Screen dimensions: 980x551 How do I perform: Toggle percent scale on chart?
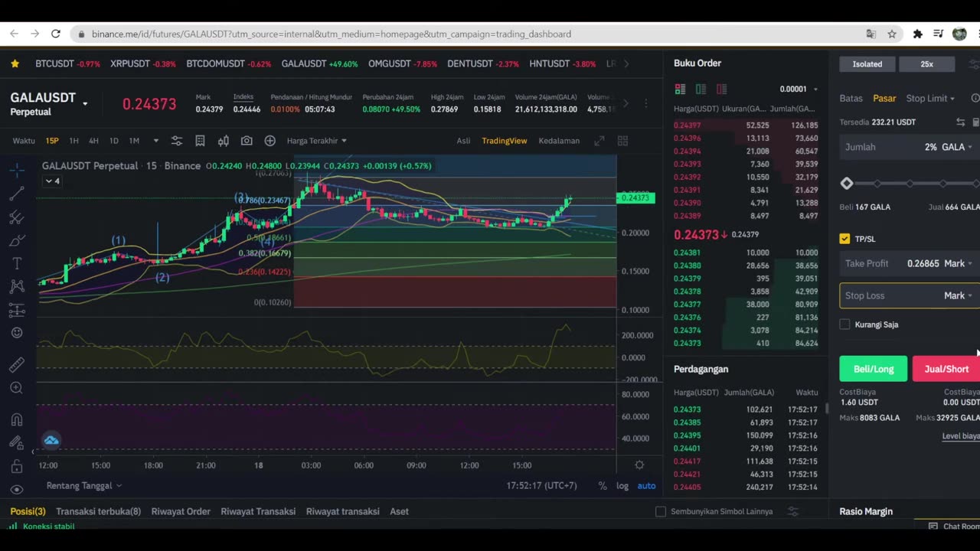click(x=603, y=486)
